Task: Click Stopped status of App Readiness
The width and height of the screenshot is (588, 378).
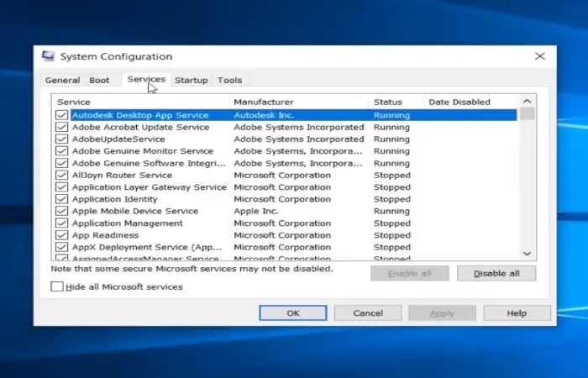Action: pos(392,235)
